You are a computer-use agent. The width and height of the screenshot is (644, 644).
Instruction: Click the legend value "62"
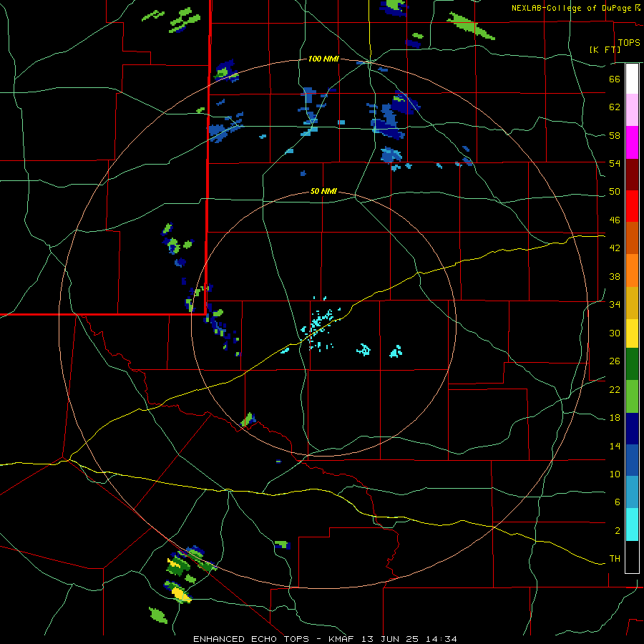[615, 107]
